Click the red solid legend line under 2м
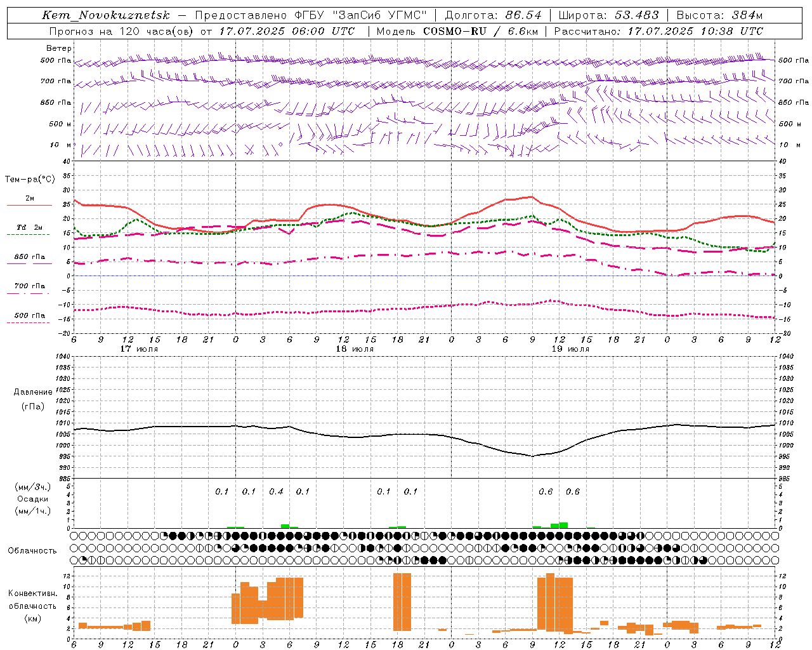Viewport: 812px width, 650px height. tap(29, 206)
